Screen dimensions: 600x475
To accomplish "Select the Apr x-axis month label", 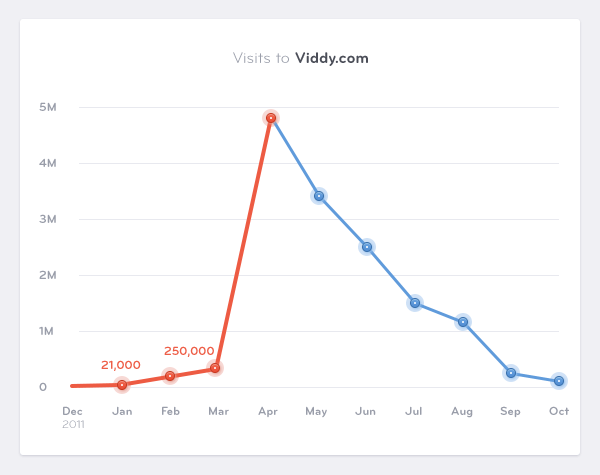I will click(268, 411).
